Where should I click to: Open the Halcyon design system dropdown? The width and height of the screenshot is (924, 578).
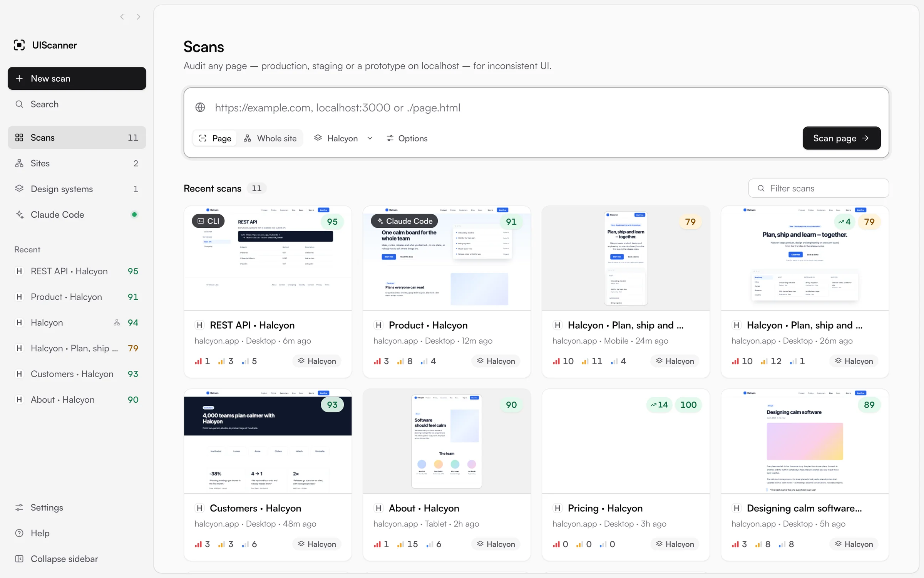[343, 138]
